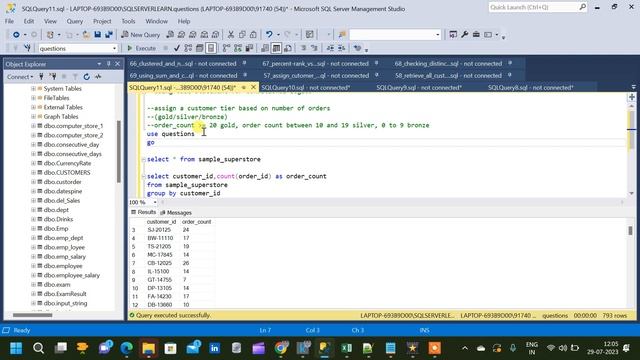The height and width of the screenshot is (360, 640).
Task: Select the dbo.emp_salary table
Action: 64,257
